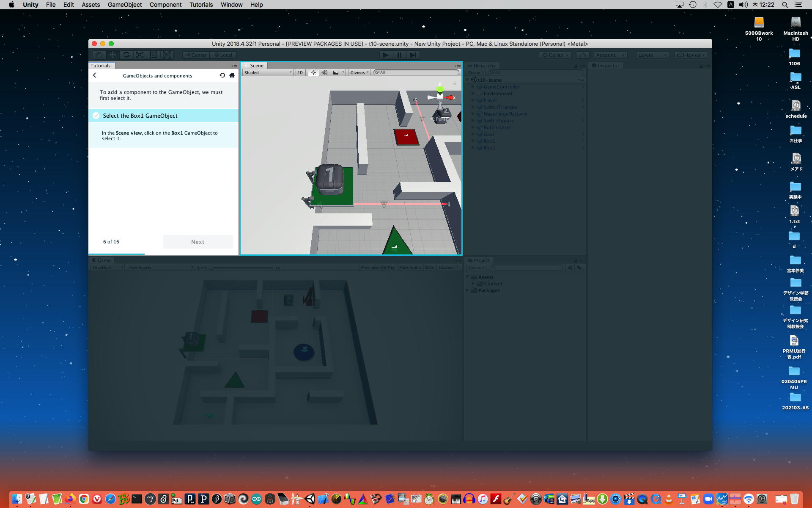Screen dimensions: 812x508
Task: Select the Rotate tool
Action: [126, 55]
